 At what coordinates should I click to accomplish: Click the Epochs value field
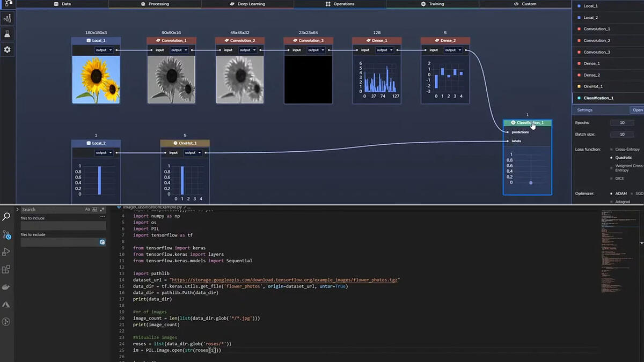click(x=622, y=123)
